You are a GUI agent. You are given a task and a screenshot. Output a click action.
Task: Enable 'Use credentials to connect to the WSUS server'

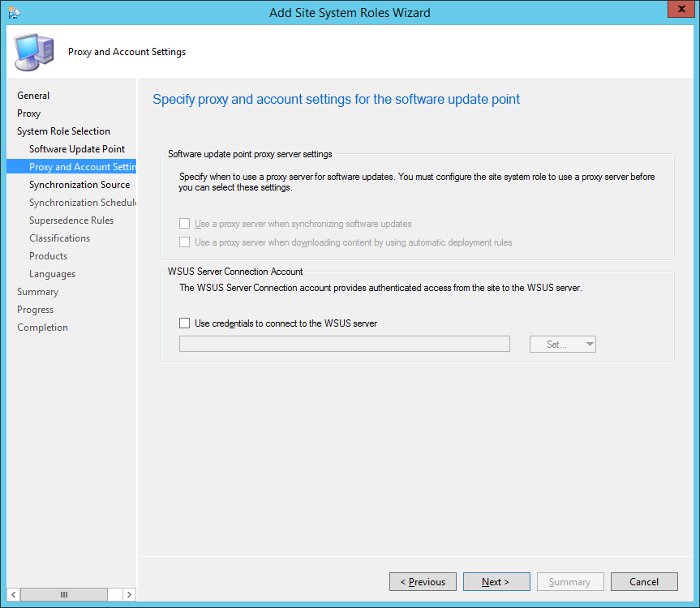coord(184,323)
